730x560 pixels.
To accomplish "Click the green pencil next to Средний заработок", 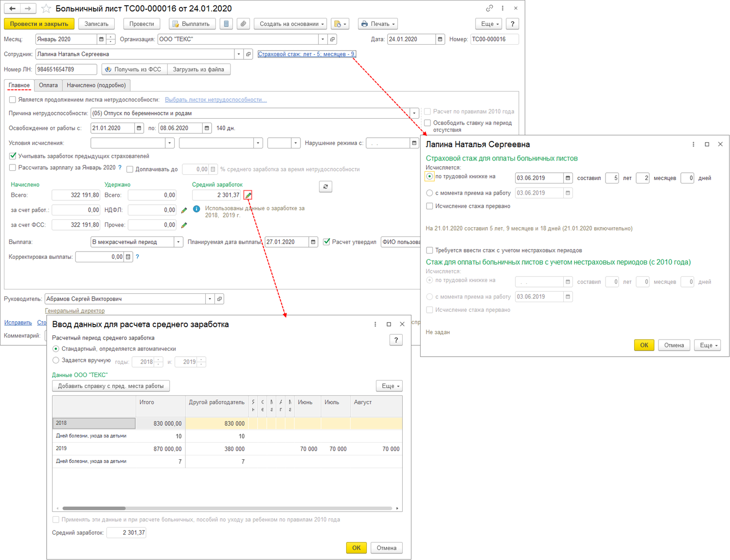I will point(248,195).
